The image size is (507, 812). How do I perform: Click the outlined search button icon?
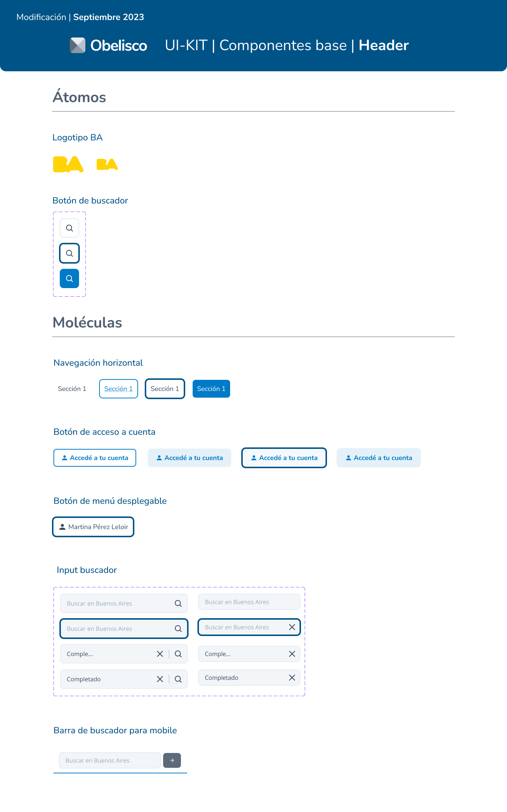pyautogui.click(x=69, y=253)
